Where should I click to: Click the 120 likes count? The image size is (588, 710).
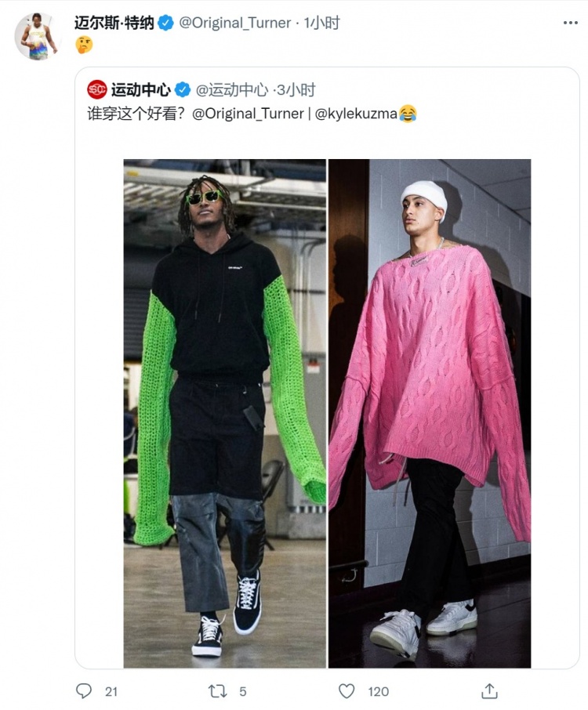(x=378, y=691)
